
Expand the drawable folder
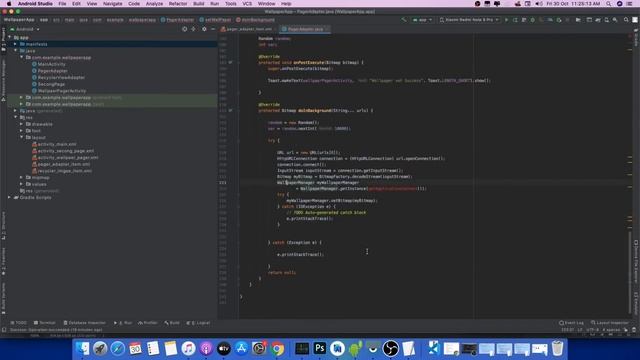click(21, 124)
